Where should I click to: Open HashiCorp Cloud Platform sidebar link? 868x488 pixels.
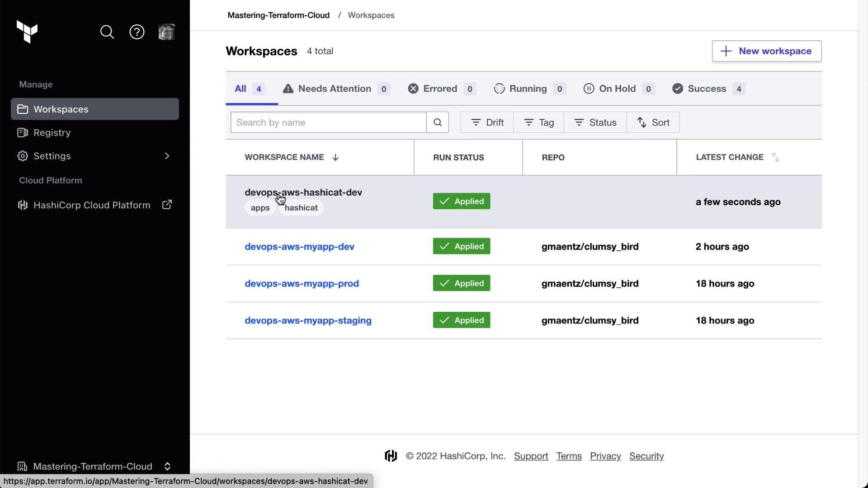95,205
